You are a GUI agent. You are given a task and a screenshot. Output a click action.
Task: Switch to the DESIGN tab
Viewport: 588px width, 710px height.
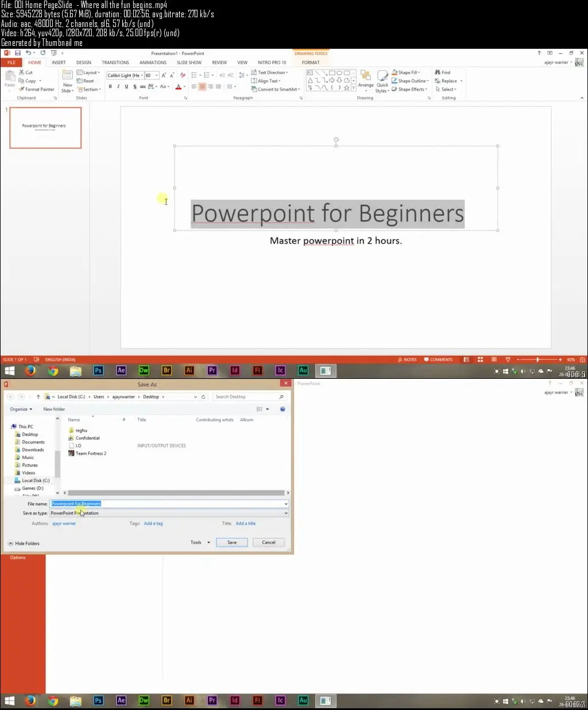point(84,63)
